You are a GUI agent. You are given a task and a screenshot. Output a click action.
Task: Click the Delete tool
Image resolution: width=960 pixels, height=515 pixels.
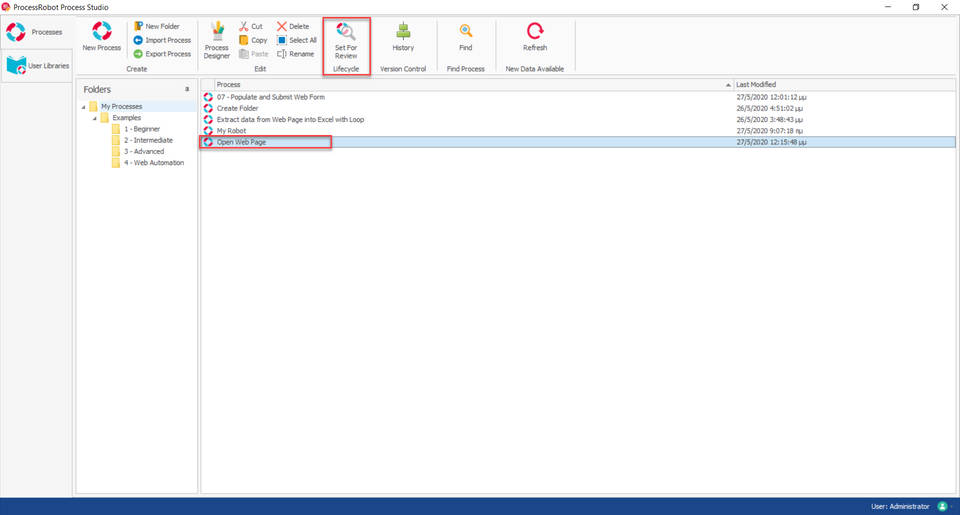tap(293, 26)
